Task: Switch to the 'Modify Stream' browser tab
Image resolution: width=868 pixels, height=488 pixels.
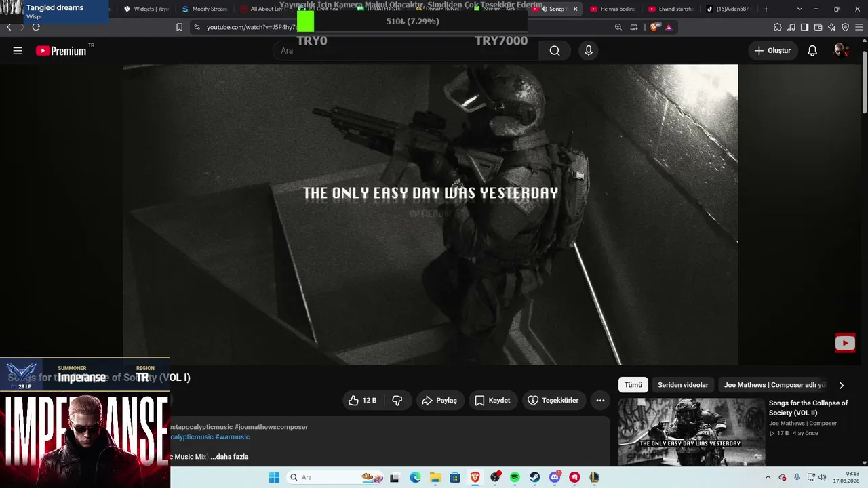Action: (x=204, y=9)
